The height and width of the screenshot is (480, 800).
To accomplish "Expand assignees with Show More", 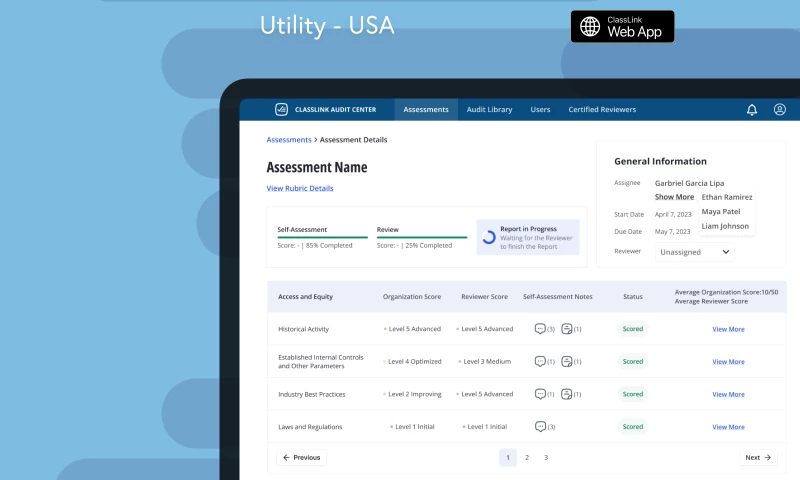I will [674, 197].
